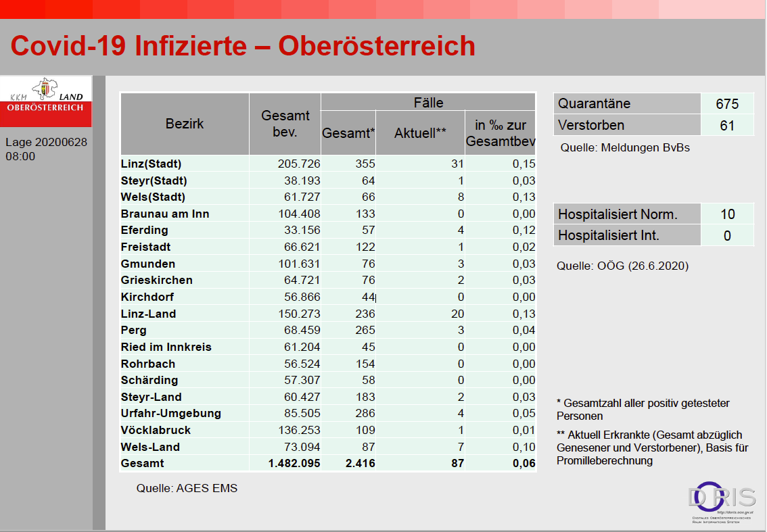
Task: Click the Vöcklabruck district name
Action: 156,430
